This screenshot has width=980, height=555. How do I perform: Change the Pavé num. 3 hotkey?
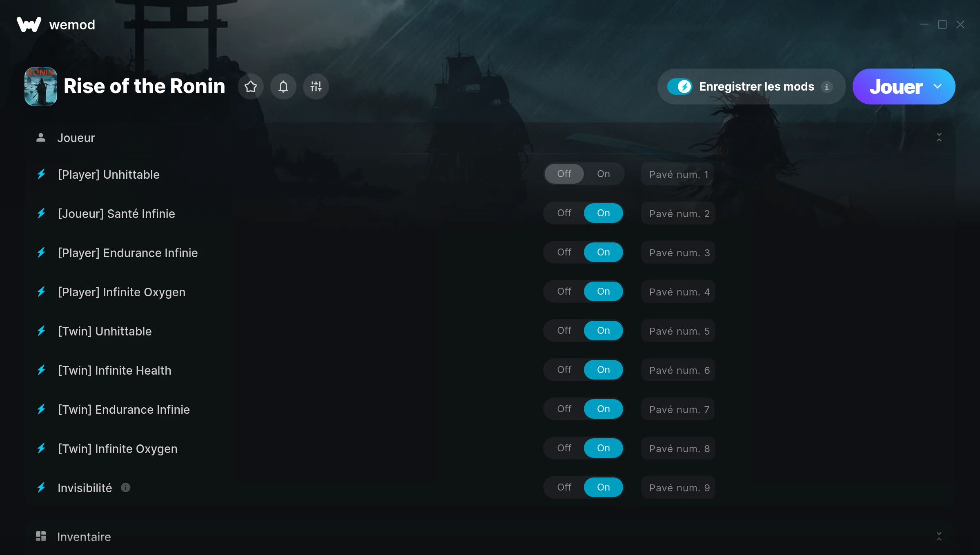pyautogui.click(x=678, y=253)
